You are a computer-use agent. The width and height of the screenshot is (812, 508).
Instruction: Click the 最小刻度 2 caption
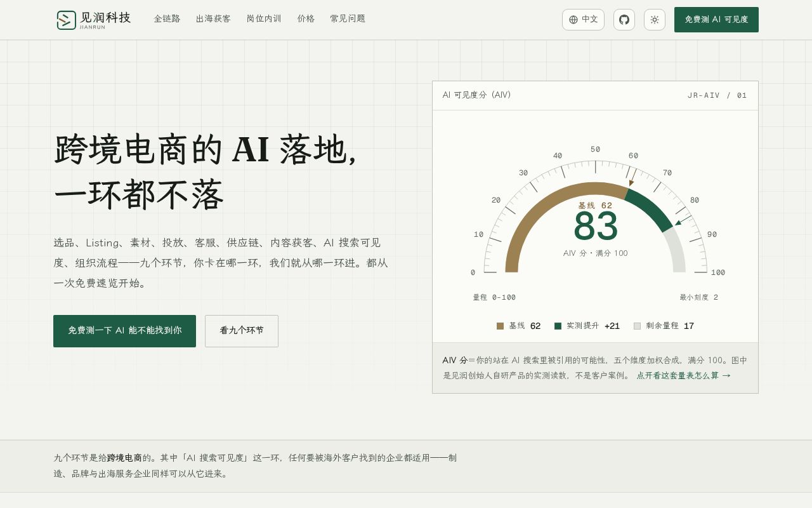tap(699, 297)
